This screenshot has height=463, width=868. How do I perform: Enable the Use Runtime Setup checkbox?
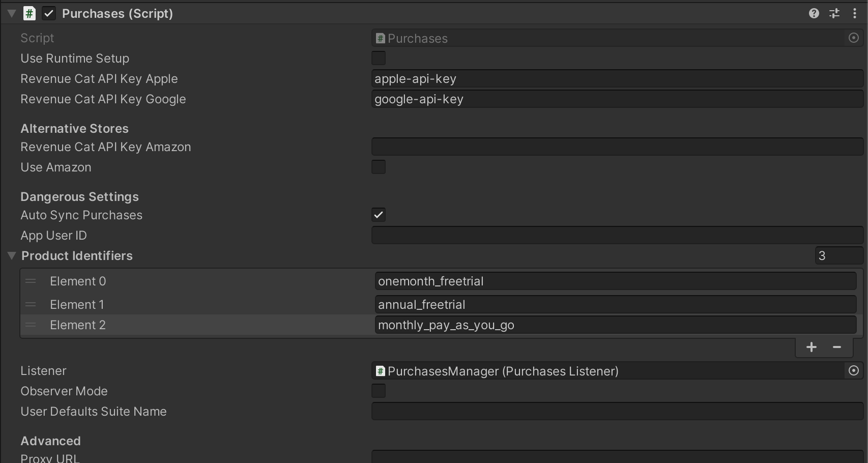[x=379, y=59]
